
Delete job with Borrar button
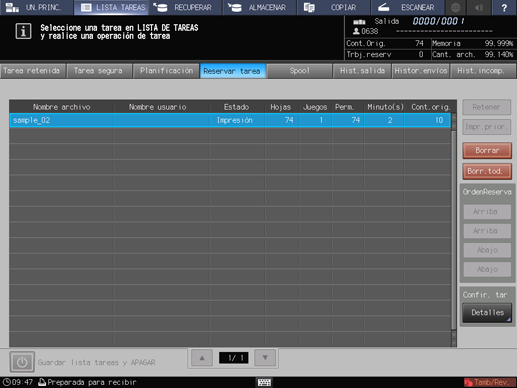[x=487, y=151]
